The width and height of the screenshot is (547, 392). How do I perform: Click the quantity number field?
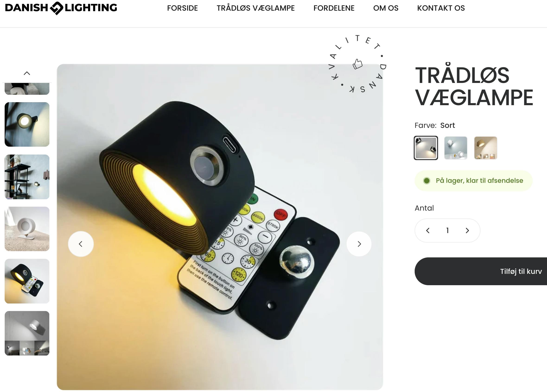448,231
